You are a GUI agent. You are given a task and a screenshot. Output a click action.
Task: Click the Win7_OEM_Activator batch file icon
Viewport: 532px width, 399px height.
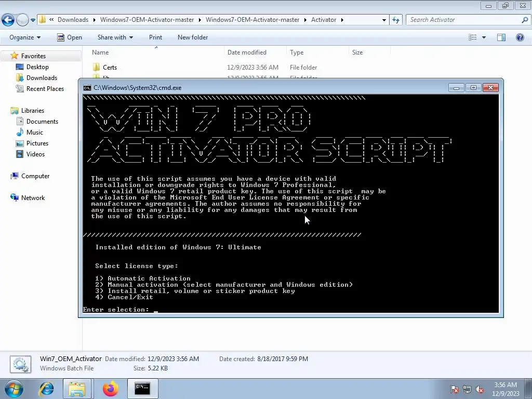click(x=20, y=364)
